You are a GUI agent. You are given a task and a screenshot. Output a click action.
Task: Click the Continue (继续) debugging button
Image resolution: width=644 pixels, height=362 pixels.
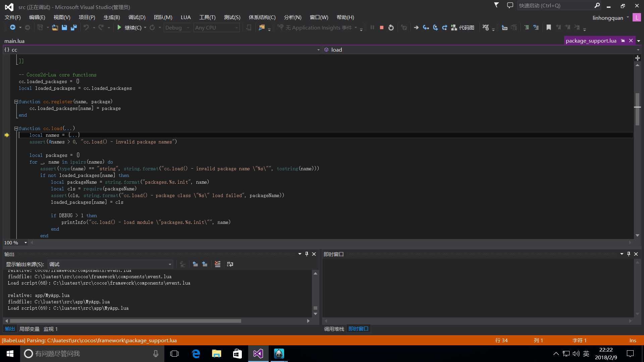tap(129, 27)
